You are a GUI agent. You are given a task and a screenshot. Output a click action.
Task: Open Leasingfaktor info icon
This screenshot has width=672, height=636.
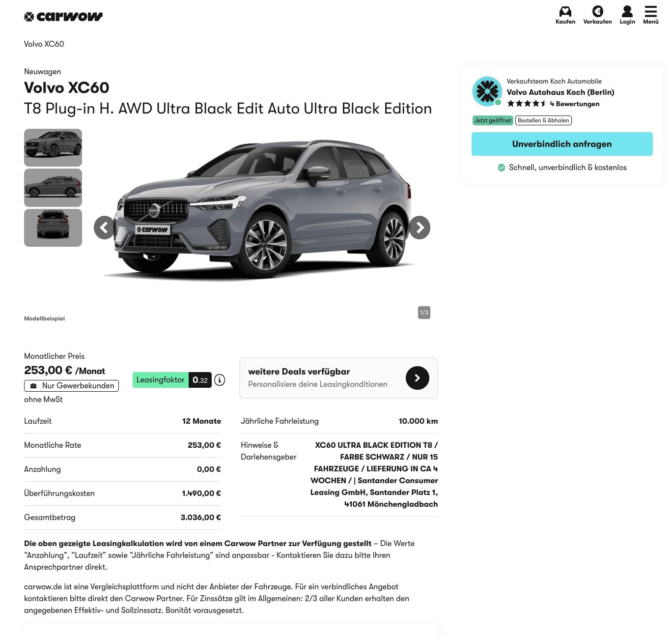[x=220, y=380]
